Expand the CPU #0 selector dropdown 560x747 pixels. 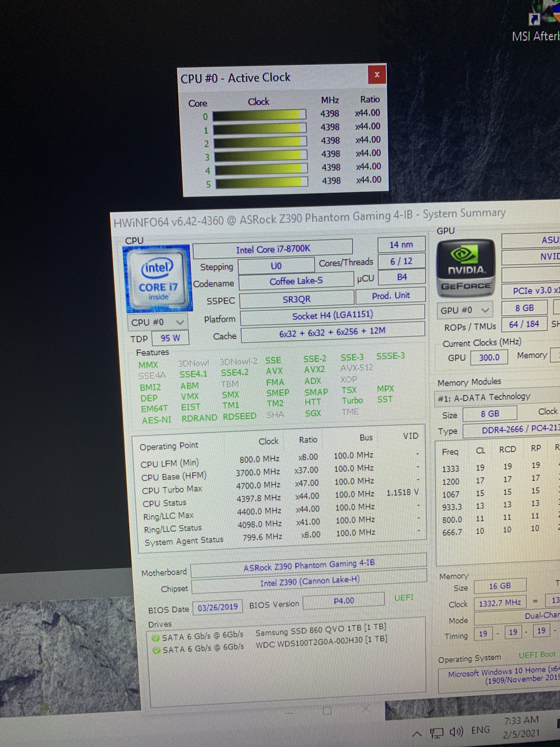click(180, 323)
